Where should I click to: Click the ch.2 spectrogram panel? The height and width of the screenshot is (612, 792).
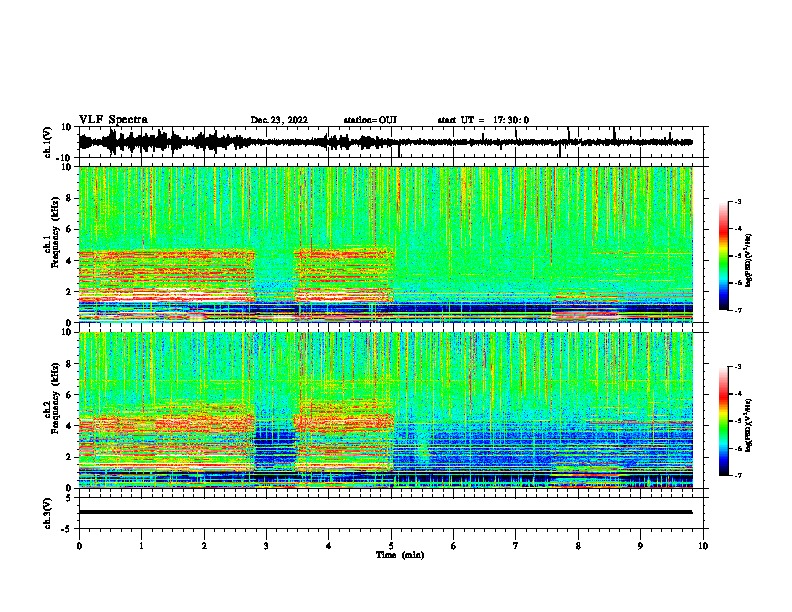tap(386, 410)
